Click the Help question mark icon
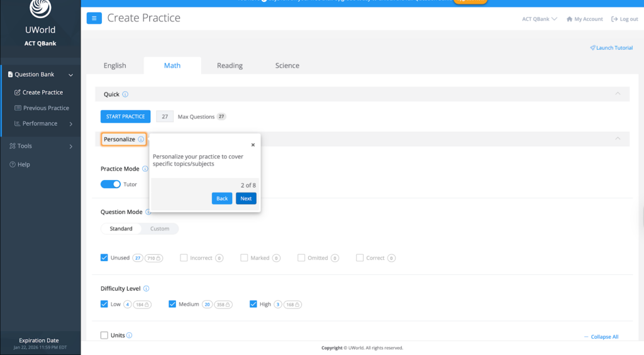644x355 pixels. coord(13,164)
